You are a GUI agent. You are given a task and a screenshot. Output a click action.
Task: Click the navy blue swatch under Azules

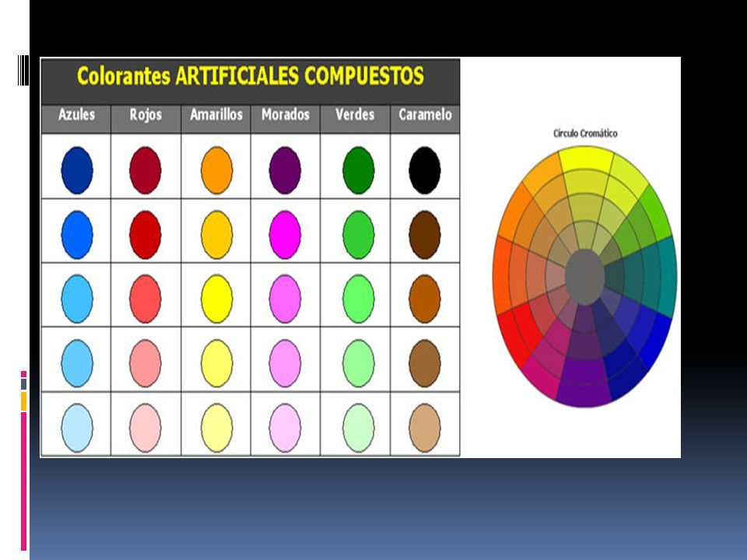click(77, 170)
